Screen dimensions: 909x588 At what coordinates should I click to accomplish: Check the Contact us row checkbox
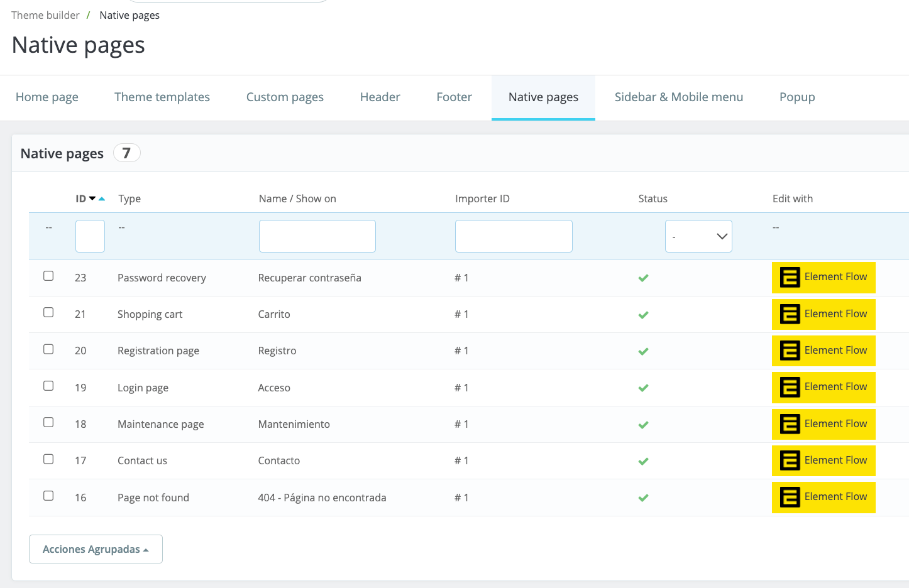[48, 459]
